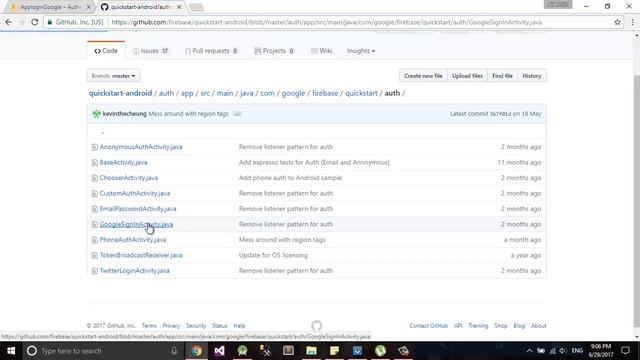Viewport: 640px width, 360px height.
Task: Click the browser address bar URL
Action: (x=327, y=22)
